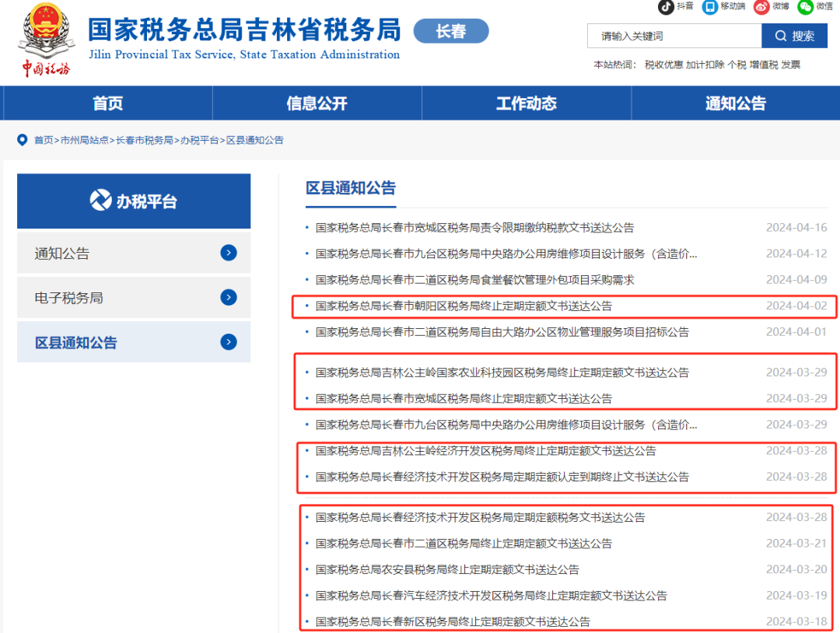Expand the 区县通知公告 sidebar arrow
The height and width of the screenshot is (633, 840).
(x=229, y=341)
